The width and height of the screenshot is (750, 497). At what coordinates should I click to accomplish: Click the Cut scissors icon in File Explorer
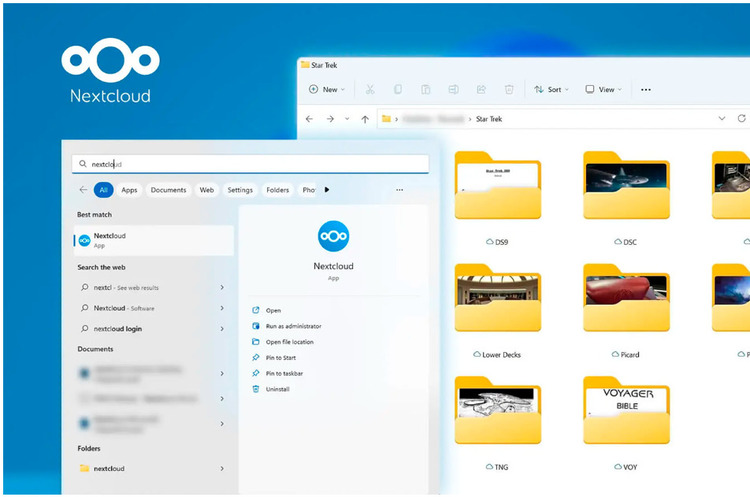(370, 90)
